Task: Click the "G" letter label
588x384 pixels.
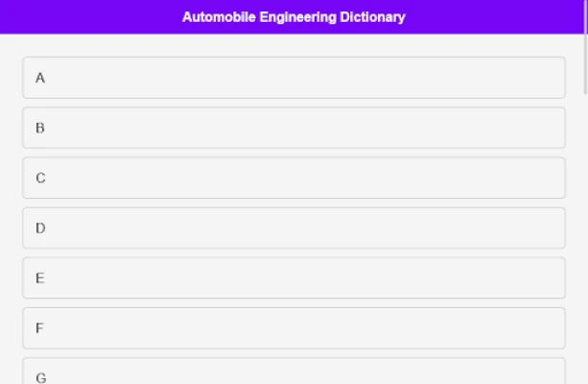Action: (x=40, y=377)
